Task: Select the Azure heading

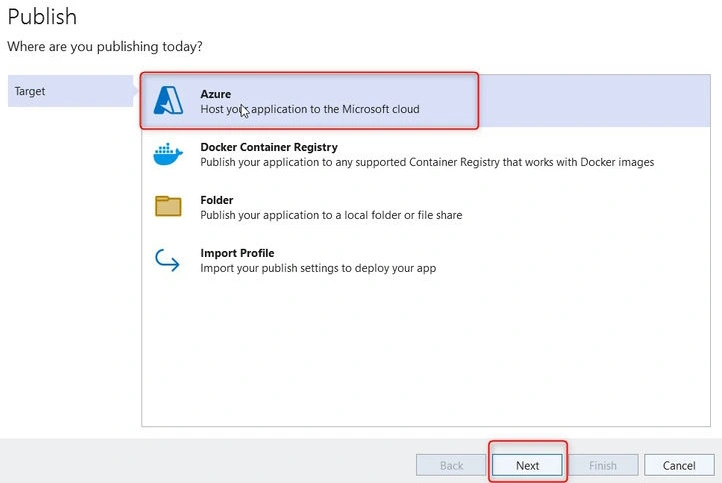Action: click(215, 94)
